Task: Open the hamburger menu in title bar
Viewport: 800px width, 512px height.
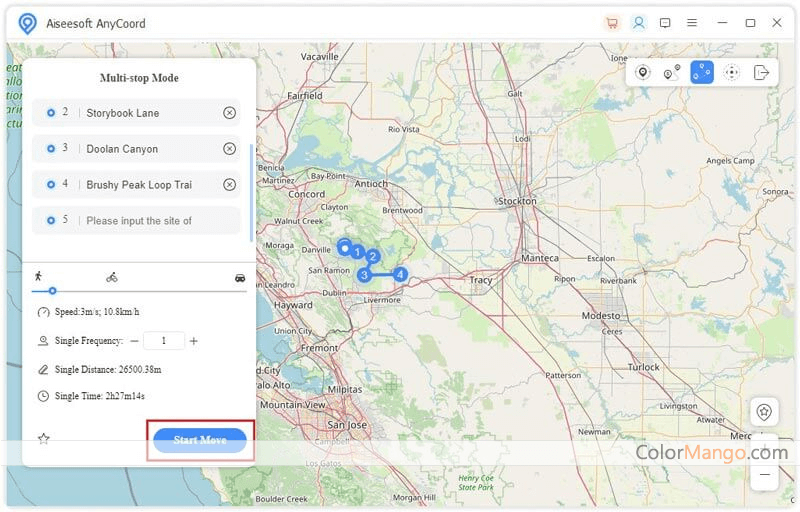Action: (x=692, y=22)
